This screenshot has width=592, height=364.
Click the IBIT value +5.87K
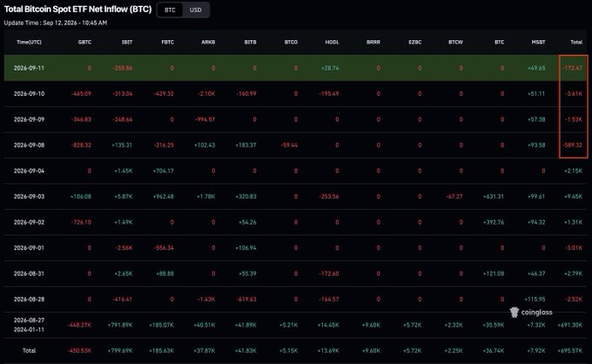[x=124, y=196]
